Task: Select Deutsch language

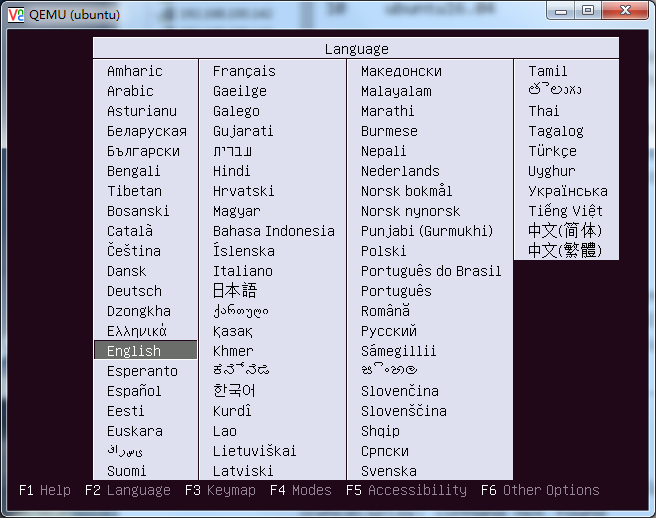Action: coord(134,291)
